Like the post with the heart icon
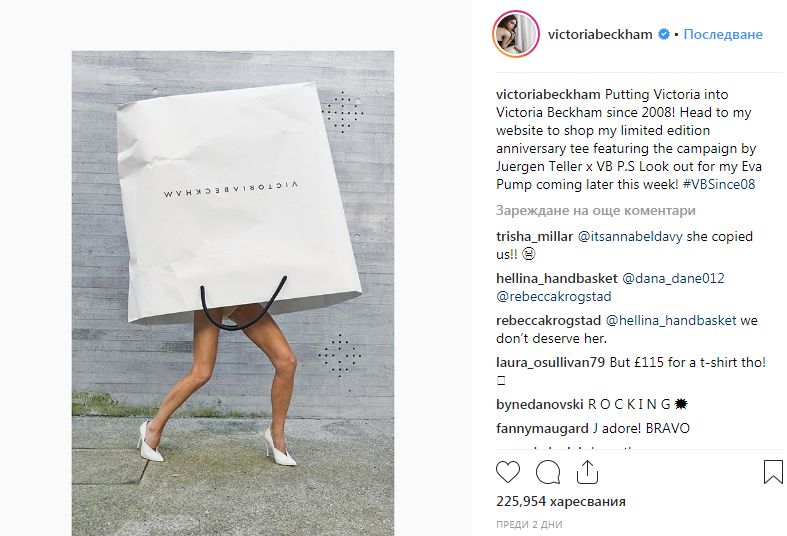Viewport: 787px width, 536px height. pyautogui.click(x=508, y=472)
